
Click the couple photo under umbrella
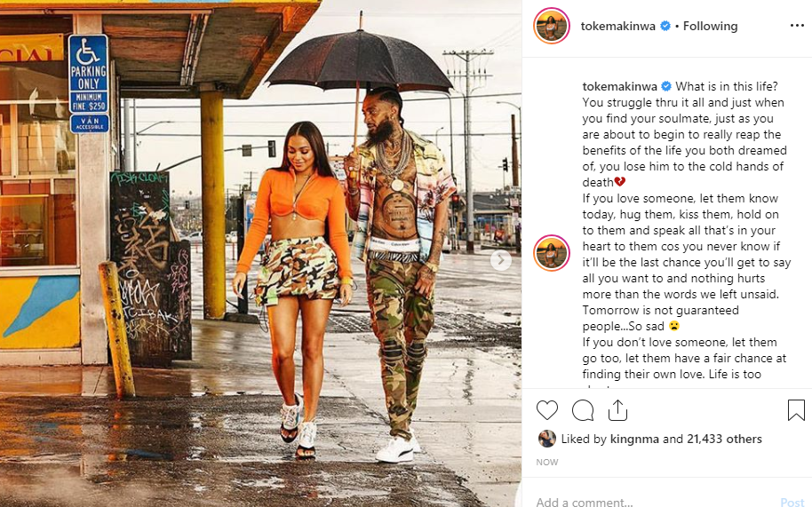coord(261,254)
